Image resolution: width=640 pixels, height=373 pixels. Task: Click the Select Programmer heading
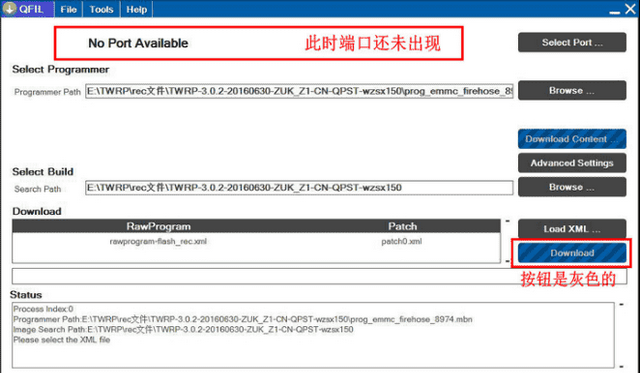point(60,69)
